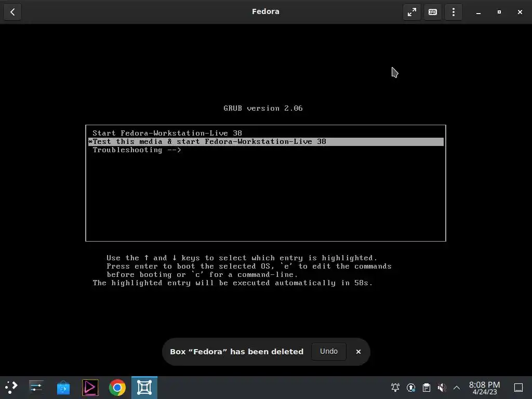This screenshot has height=399, width=532.
Task: Launch Google Chrome from the taskbar
Action: click(117, 388)
